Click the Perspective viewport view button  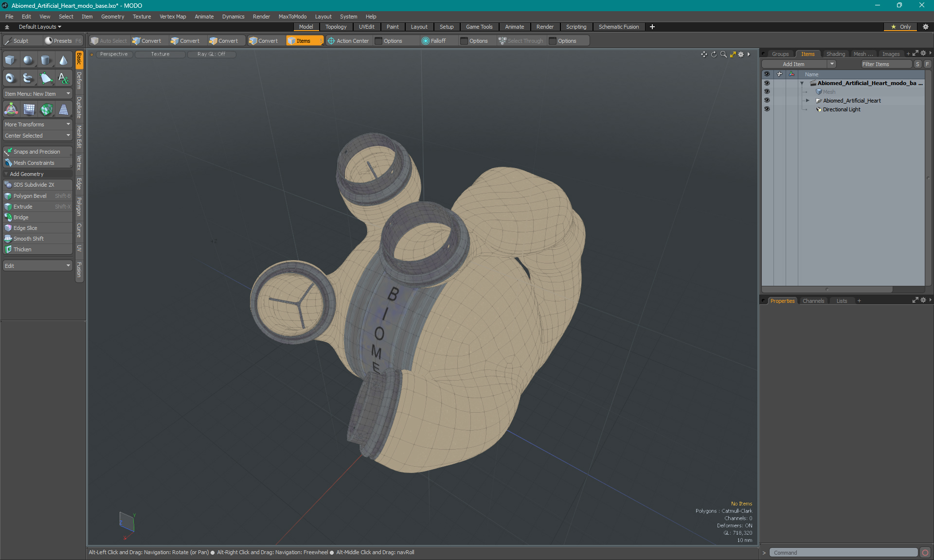coord(113,54)
